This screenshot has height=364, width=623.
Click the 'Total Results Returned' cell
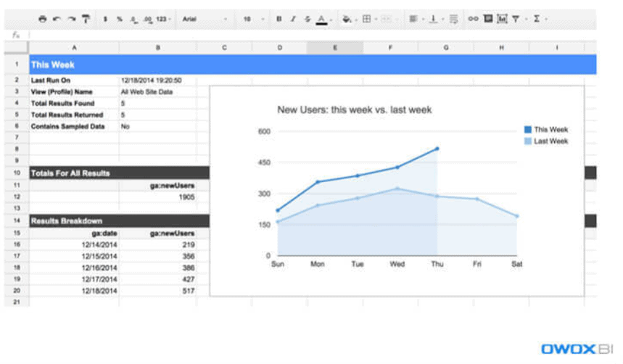tap(74, 115)
